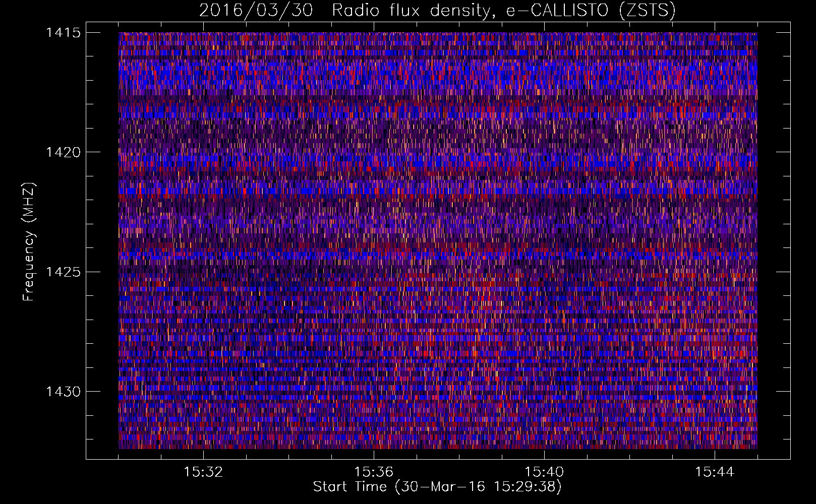Click the 15:44 time tick label
Image resolution: width=816 pixels, height=504 pixels.
coord(715,472)
